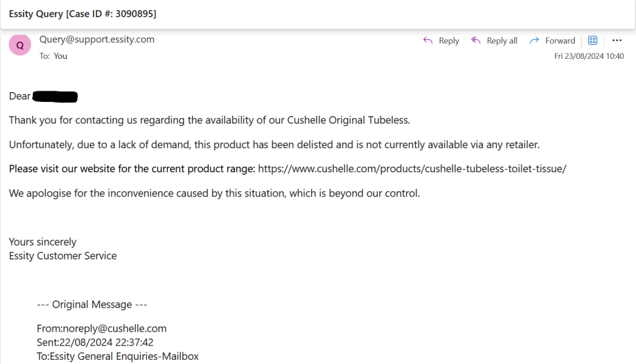This screenshot has width=636, height=364.
Task: Click the Reply arrow button
Action: [x=441, y=41]
